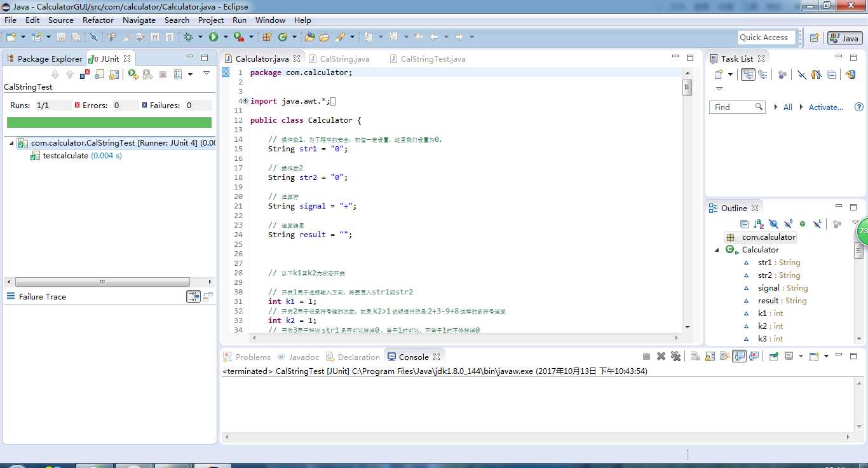This screenshot has height=468, width=868.
Task: Expand folded imports on line 4
Action: [245, 101]
